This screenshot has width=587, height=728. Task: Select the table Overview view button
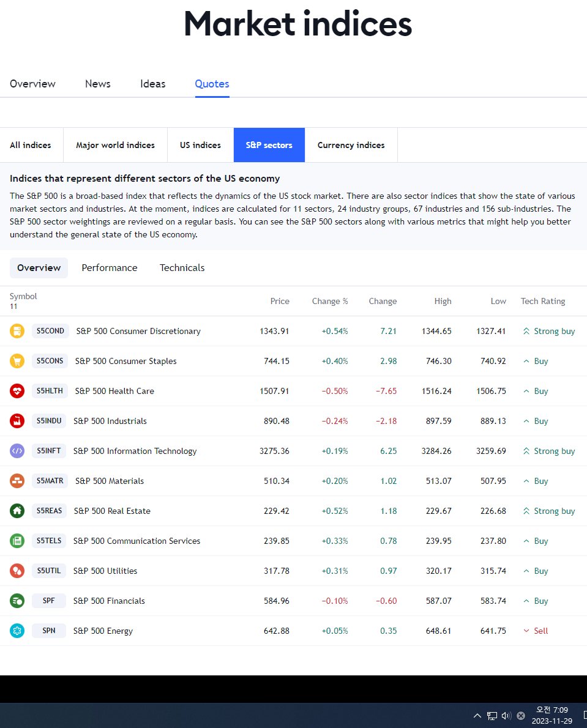(39, 268)
